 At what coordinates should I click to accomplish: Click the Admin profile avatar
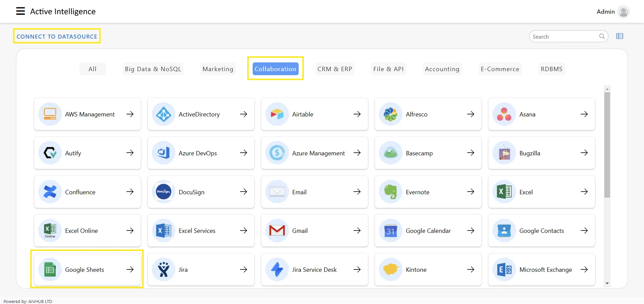623,12
